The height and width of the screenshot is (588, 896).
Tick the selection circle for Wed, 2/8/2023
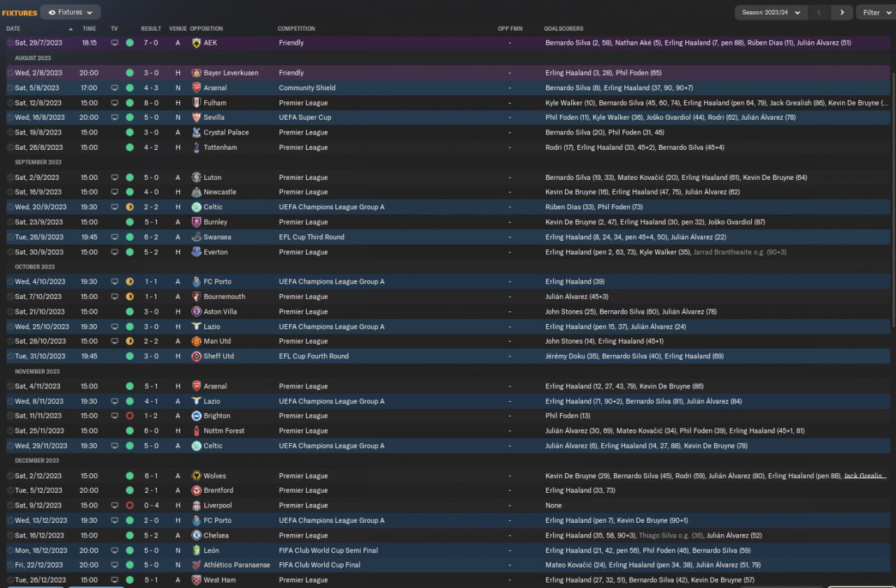[10, 73]
